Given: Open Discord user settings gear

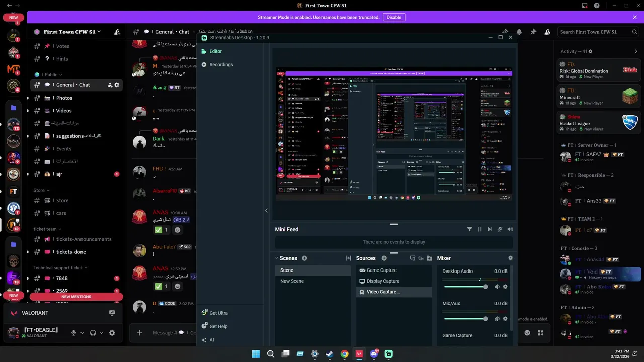Looking at the screenshot, I should tap(112, 333).
